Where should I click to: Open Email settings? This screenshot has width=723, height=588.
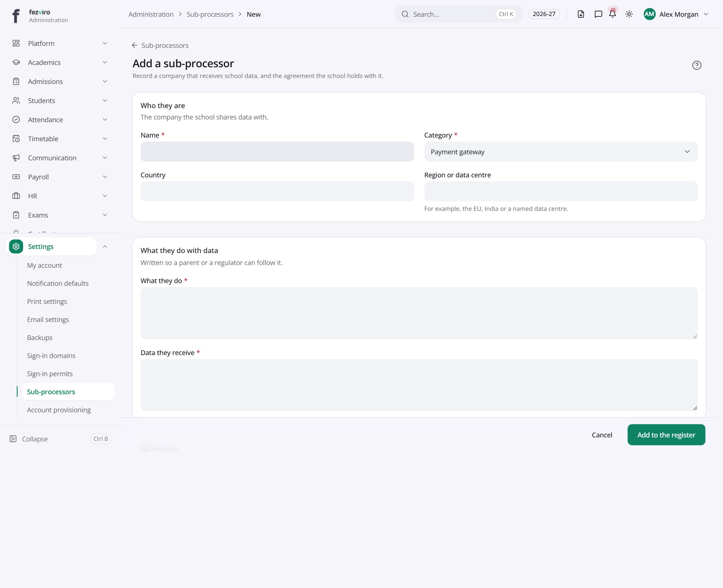click(48, 319)
